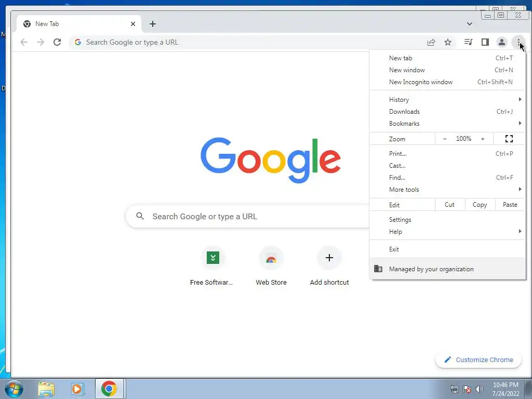The image size is (532, 399).
Task: Expand the More tools submenu
Action: pyautogui.click(x=447, y=189)
